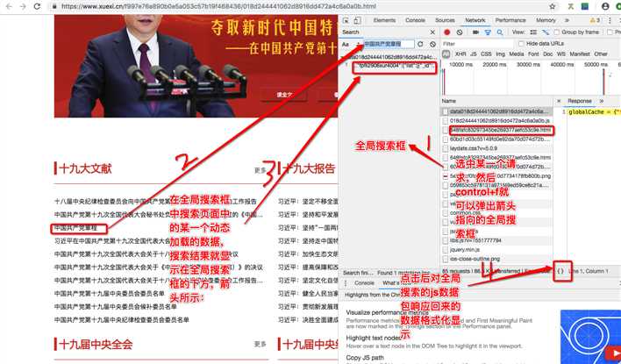Filter requests by XHR type

tap(460, 54)
